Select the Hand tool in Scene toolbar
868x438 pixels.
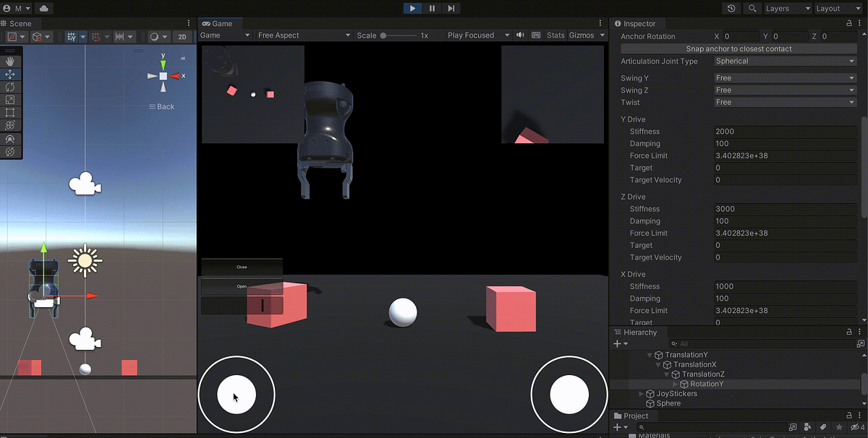(x=9, y=61)
